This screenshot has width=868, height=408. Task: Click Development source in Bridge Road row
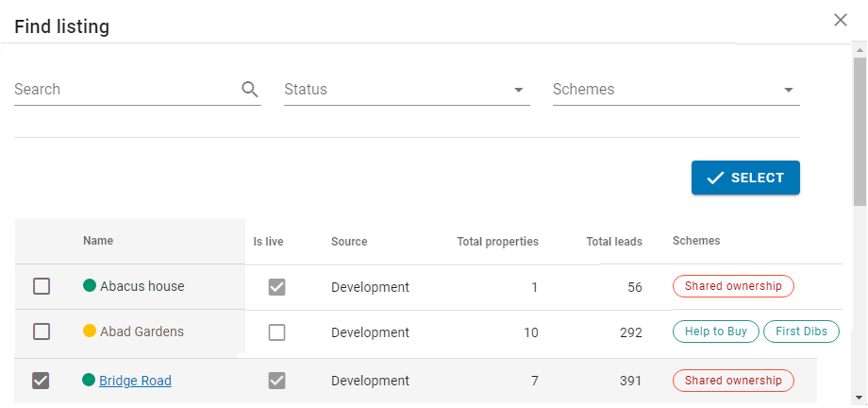coord(371,381)
